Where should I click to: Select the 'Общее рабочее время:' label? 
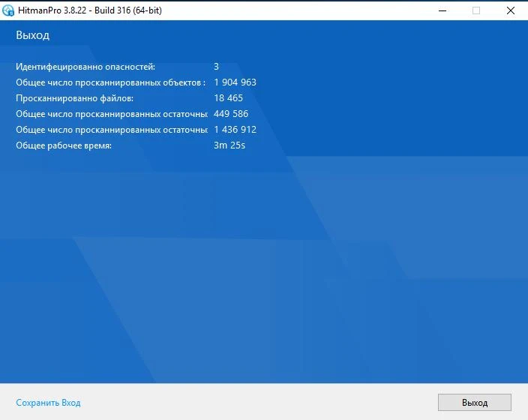64,145
